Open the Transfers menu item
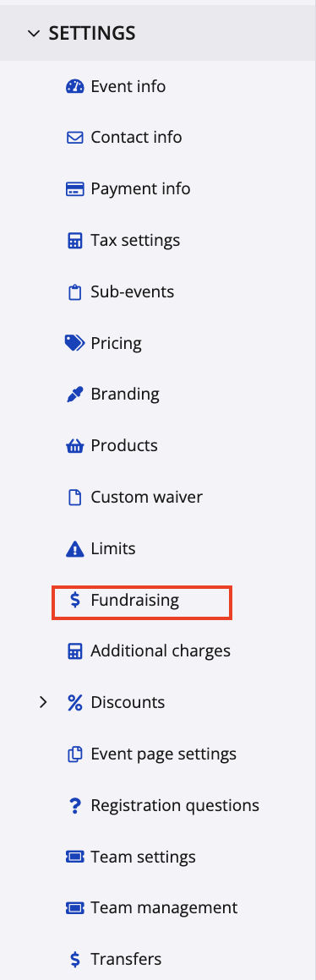Image resolution: width=316 pixels, height=980 pixels. click(x=114, y=960)
